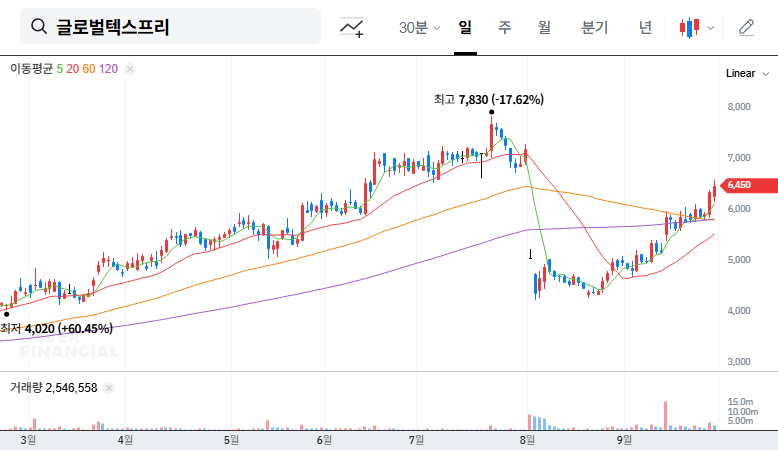Click the 15.0m volume axis label
The width and height of the screenshot is (778, 450).
pyautogui.click(x=740, y=402)
